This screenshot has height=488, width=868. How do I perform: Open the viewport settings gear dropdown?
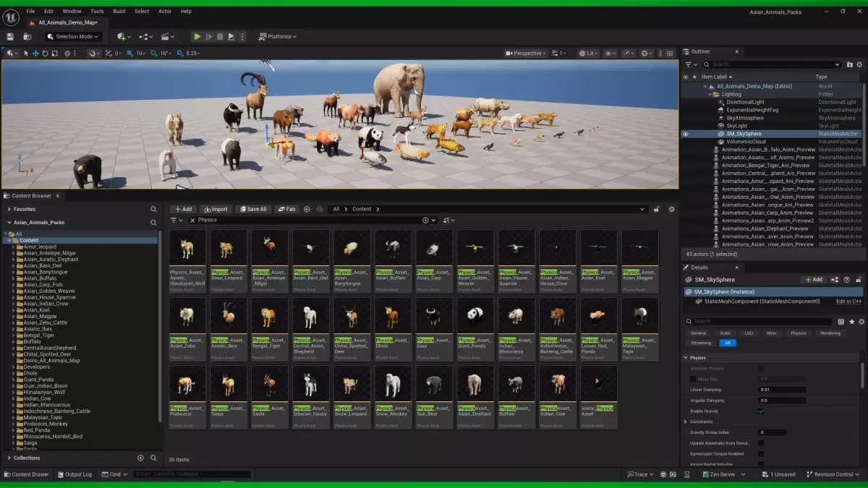point(647,53)
